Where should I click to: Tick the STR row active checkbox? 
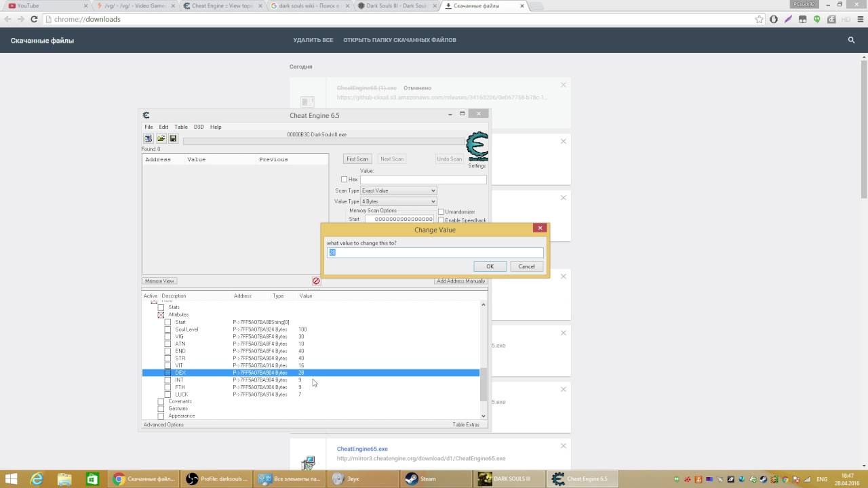[167, 359]
